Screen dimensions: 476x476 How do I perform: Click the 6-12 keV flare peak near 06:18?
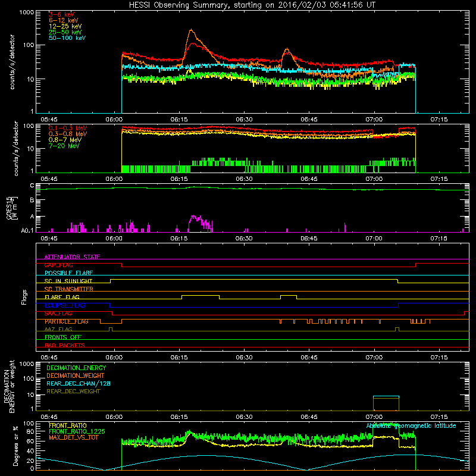click(191, 30)
